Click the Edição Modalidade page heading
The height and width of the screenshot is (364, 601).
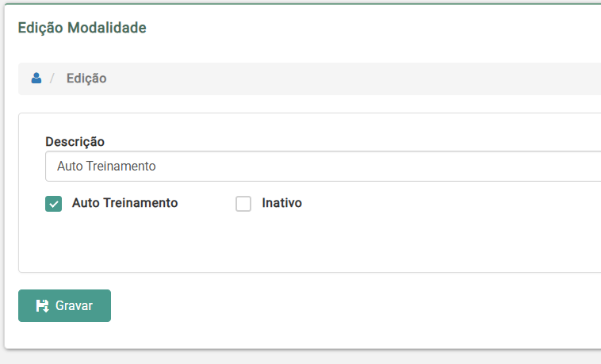tap(82, 28)
